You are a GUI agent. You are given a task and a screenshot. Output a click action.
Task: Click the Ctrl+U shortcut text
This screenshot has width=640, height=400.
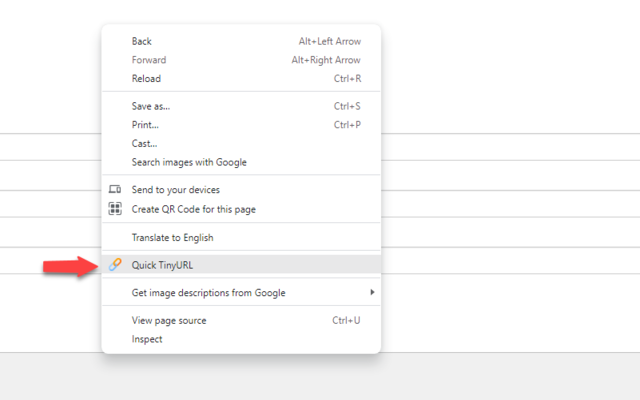point(346,320)
